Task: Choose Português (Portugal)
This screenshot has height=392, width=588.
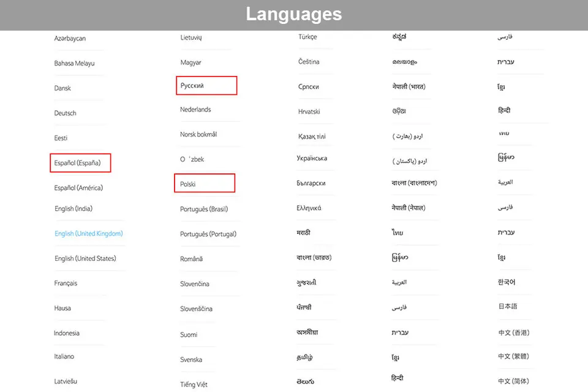Action: (208, 234)
